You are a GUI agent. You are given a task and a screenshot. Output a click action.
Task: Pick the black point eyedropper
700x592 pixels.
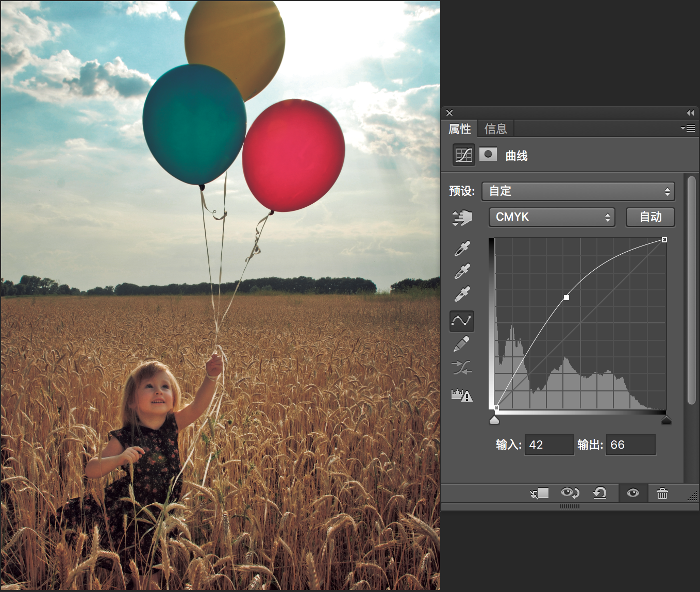point(462,248)
